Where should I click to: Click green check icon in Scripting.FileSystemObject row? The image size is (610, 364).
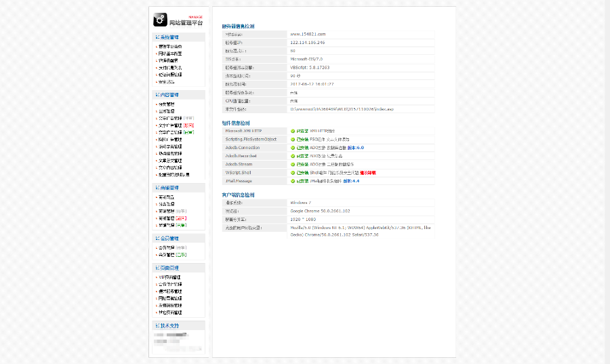coord(293,139)
